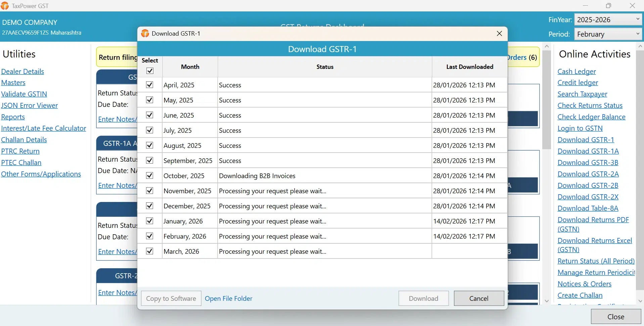644x326 pixels.
Task: Maximize the TaxPower GST window
Action: pos(609,6)
